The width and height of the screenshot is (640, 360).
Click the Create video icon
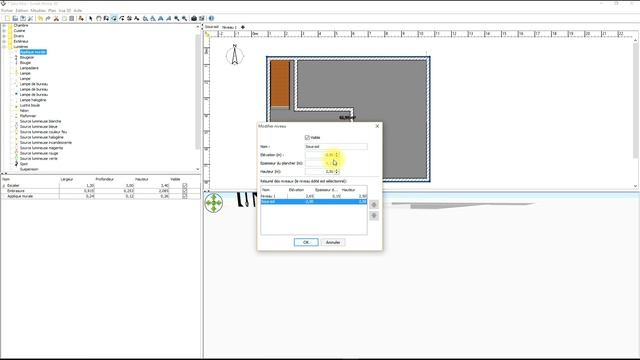tap(202, 18)
